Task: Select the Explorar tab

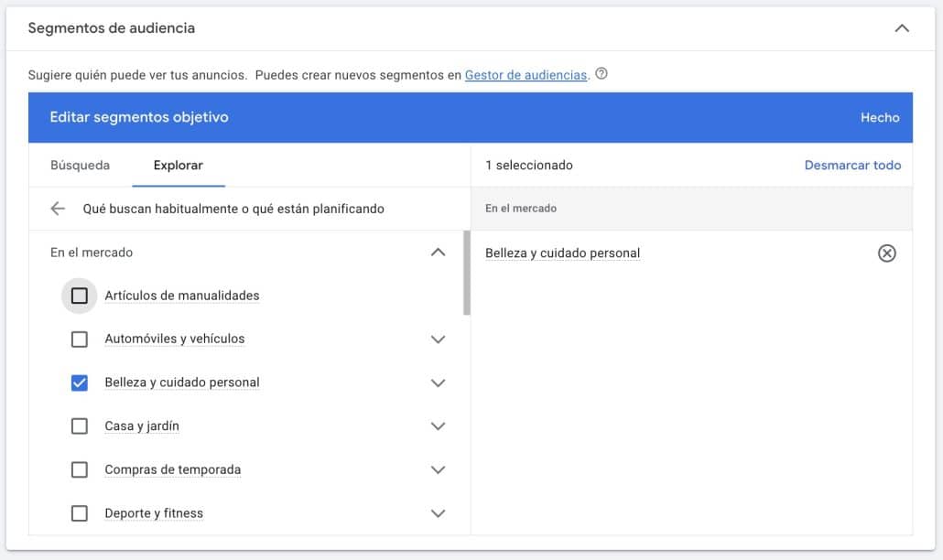Action: (x=178, y=166)
